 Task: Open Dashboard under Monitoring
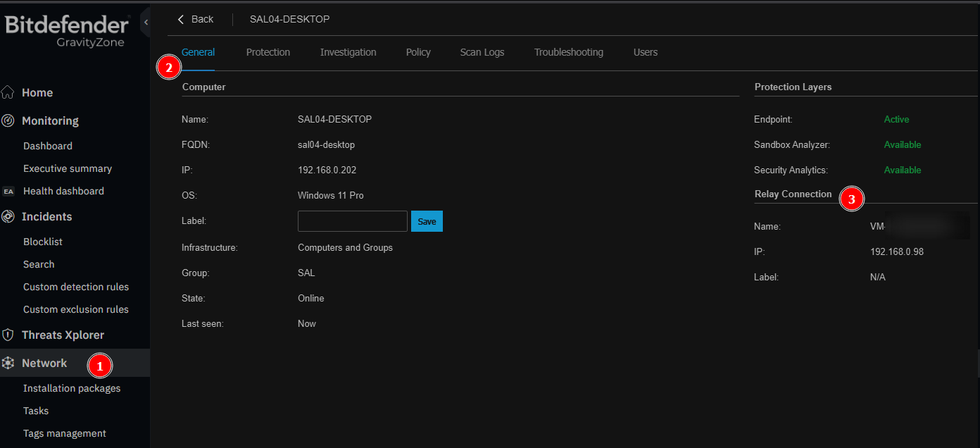point(48,146)
